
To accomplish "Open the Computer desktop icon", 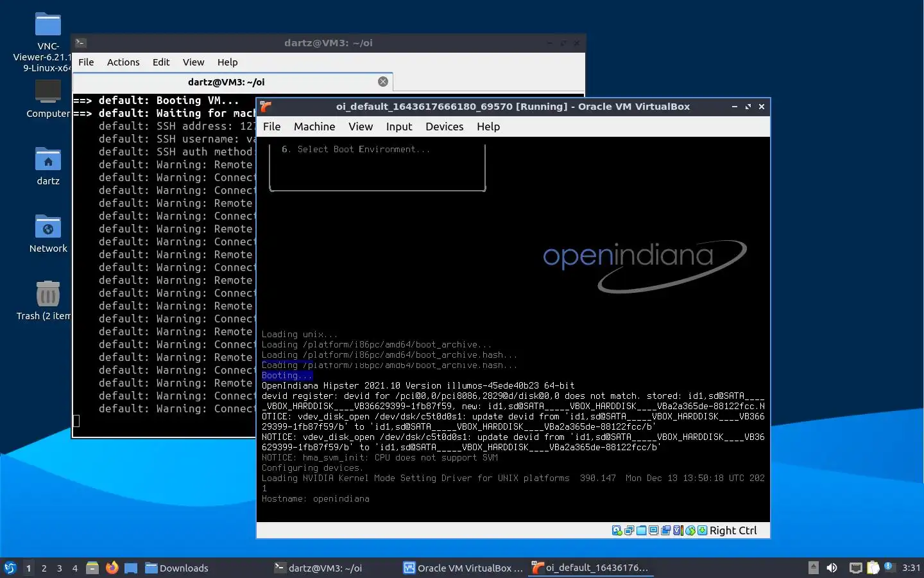I will tap(47, 99).
